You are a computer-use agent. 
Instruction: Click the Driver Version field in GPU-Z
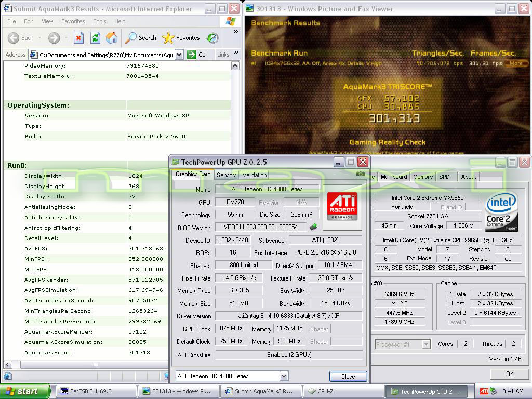[289, 316]
